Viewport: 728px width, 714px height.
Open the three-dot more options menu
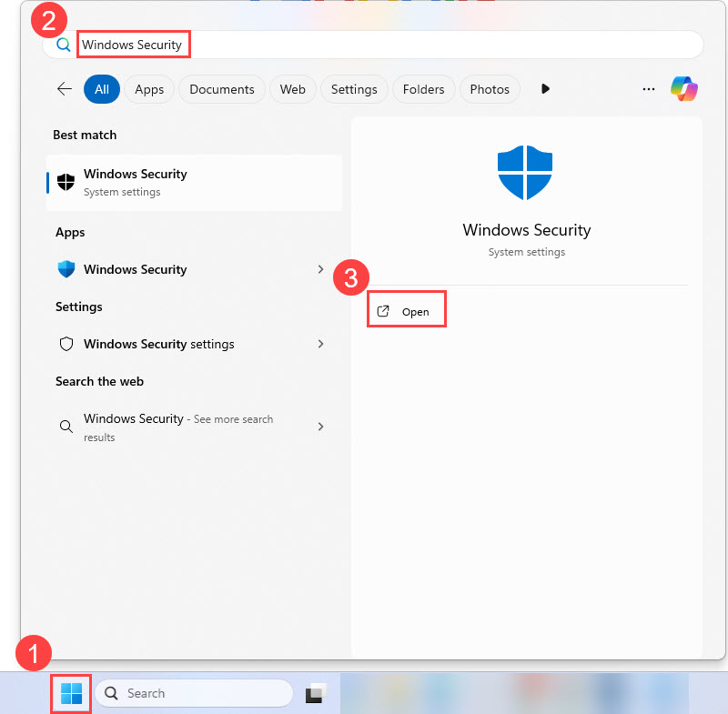point(649,89)
